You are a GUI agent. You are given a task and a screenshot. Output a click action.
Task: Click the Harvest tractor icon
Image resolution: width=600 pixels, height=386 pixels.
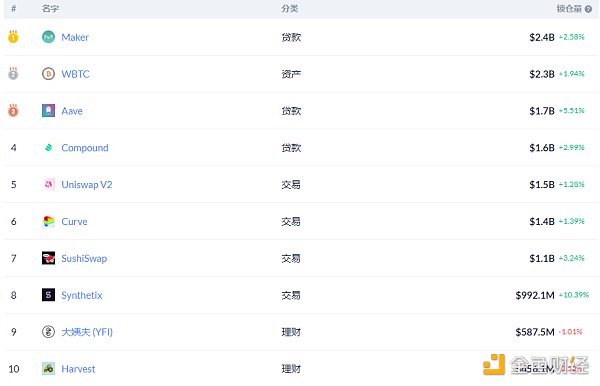click(48, 368)
